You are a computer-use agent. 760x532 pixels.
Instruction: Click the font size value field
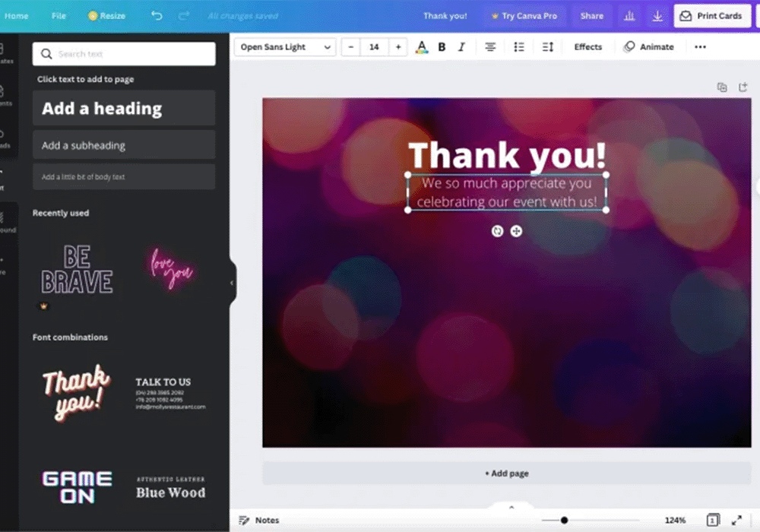pos(374,47)
